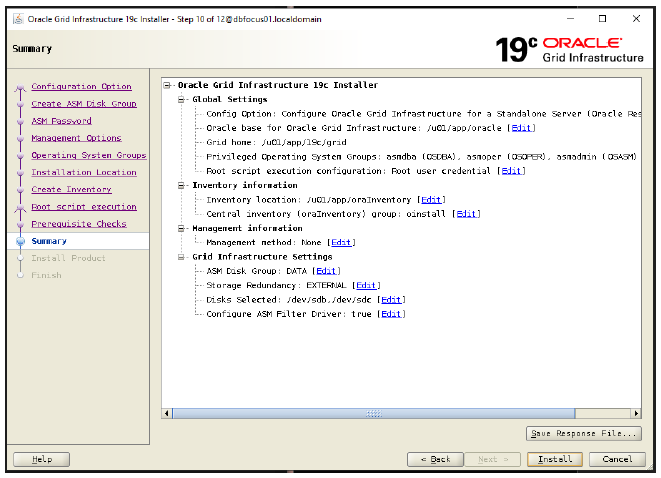This screenshot has width=661, height=478.
Task: Go to Installation Location step
Action: (84, 172)
